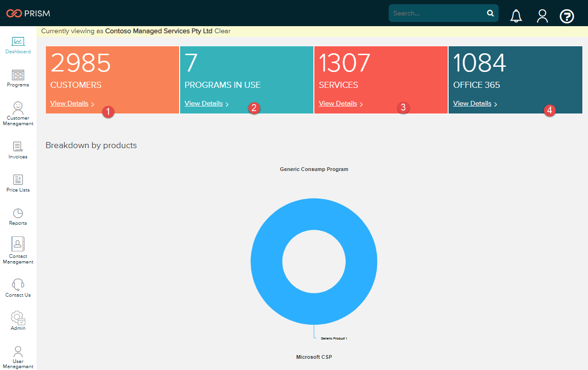Image resolution: width=588 pixels, height=370 pixels.
Task: Click the help question mark icon
Action: [x=566, y=16]
